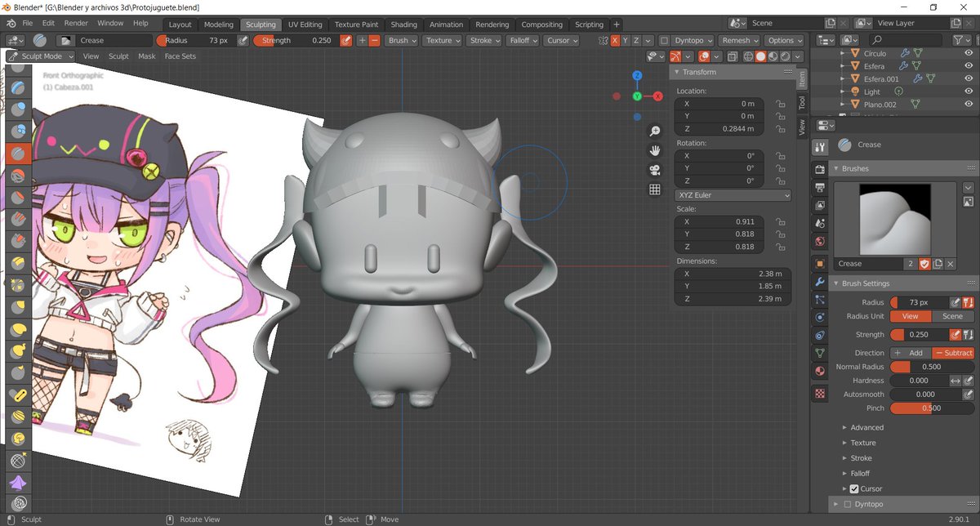The height and width of the screenshot is (526, 980).
Task: Open the Material properties sphere icon
Action: point(821,371)
